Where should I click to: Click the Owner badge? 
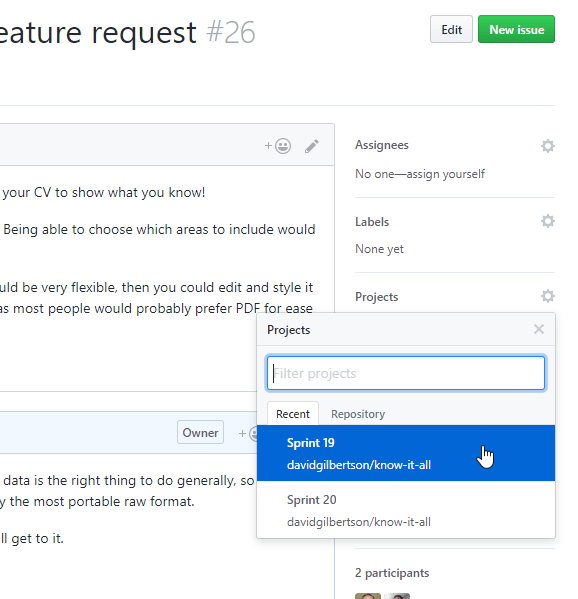click(x=200, y=432)
